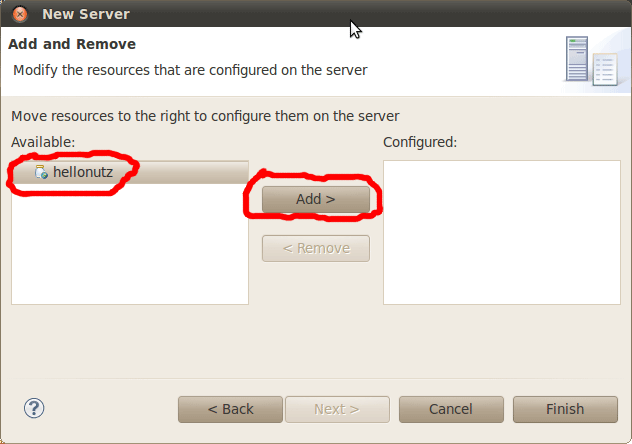Click the help question mark icon
Screen dimensions: 632x444
click(x=34, y=408)
